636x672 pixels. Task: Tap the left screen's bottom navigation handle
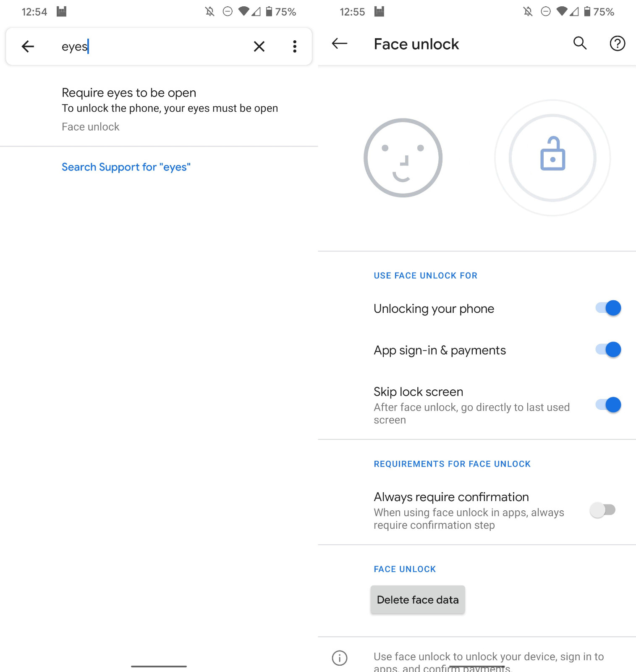pyautogui.click(x=159, y=666)
